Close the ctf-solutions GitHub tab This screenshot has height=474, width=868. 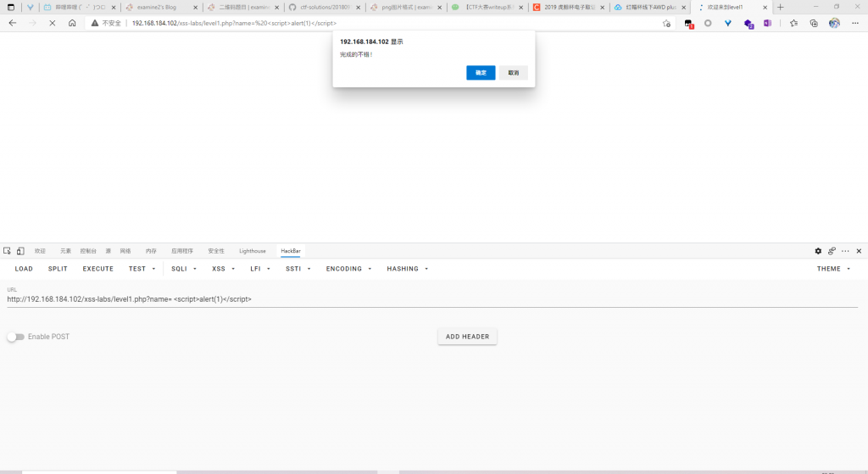point(359,7)
